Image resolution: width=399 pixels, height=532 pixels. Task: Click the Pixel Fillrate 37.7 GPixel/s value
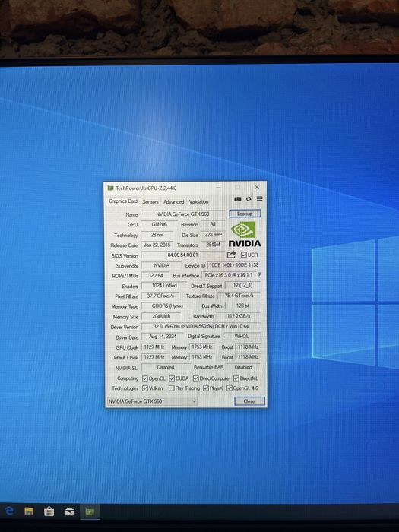160,296
